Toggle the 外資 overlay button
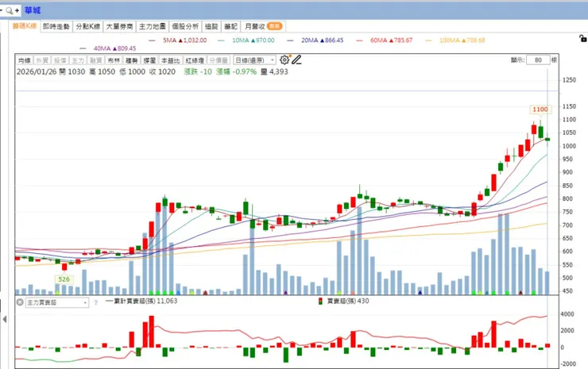The image size is (588, 369). pos(42,60)
